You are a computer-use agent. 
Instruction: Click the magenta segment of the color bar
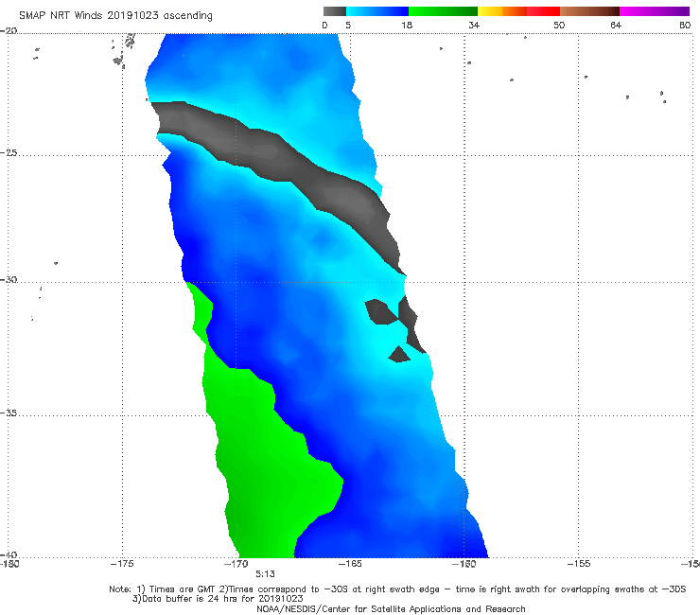655,11
